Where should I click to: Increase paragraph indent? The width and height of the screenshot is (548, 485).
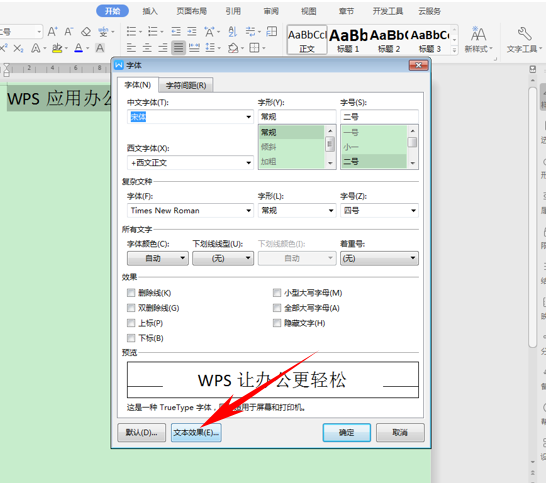click(192, 32)
